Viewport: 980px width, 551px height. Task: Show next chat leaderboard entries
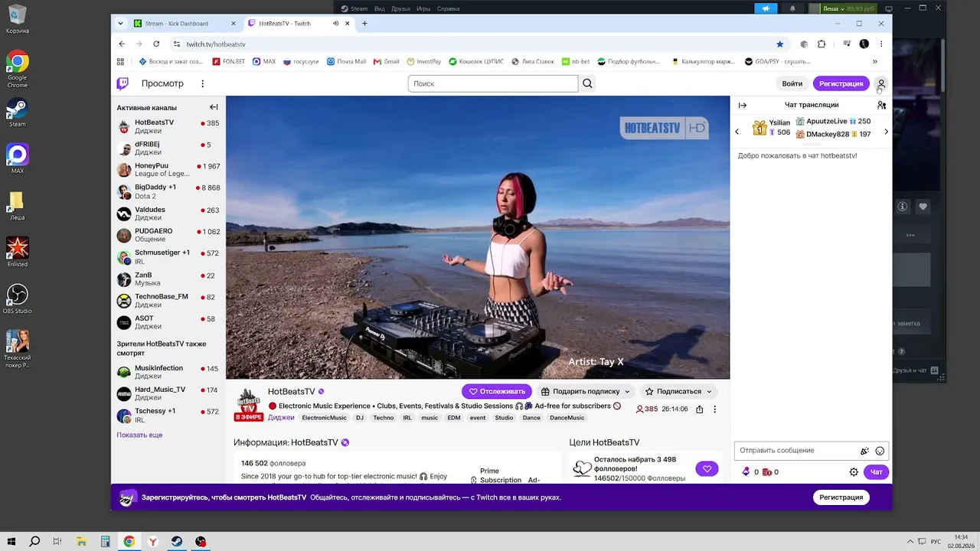coord(886,132)
